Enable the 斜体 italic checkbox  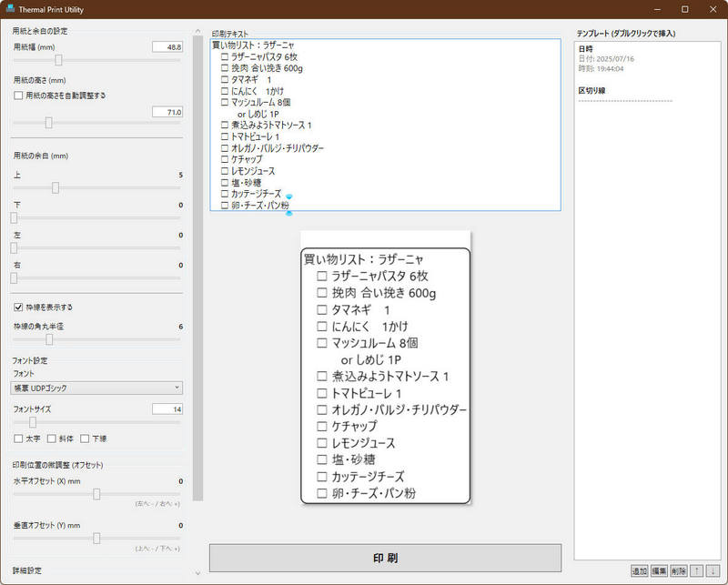(52, 439)
